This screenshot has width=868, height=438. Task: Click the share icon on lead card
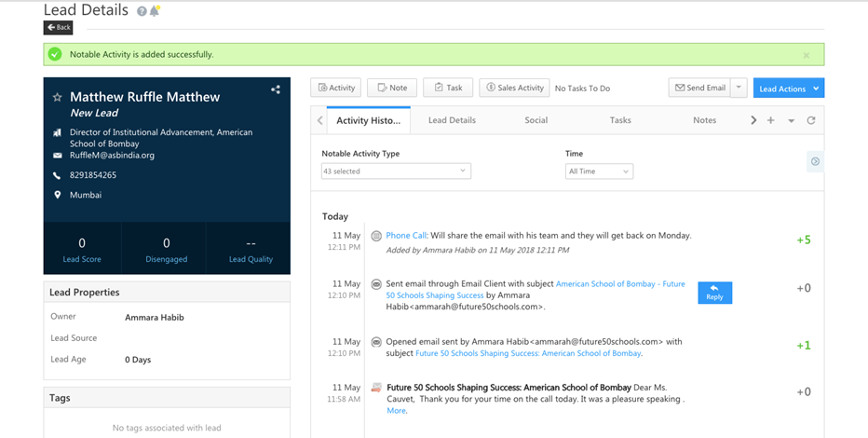pos(276,89)
